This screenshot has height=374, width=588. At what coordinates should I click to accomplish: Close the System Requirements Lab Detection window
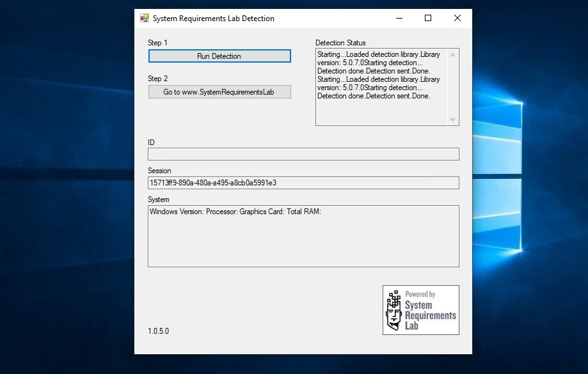[457, 18]
